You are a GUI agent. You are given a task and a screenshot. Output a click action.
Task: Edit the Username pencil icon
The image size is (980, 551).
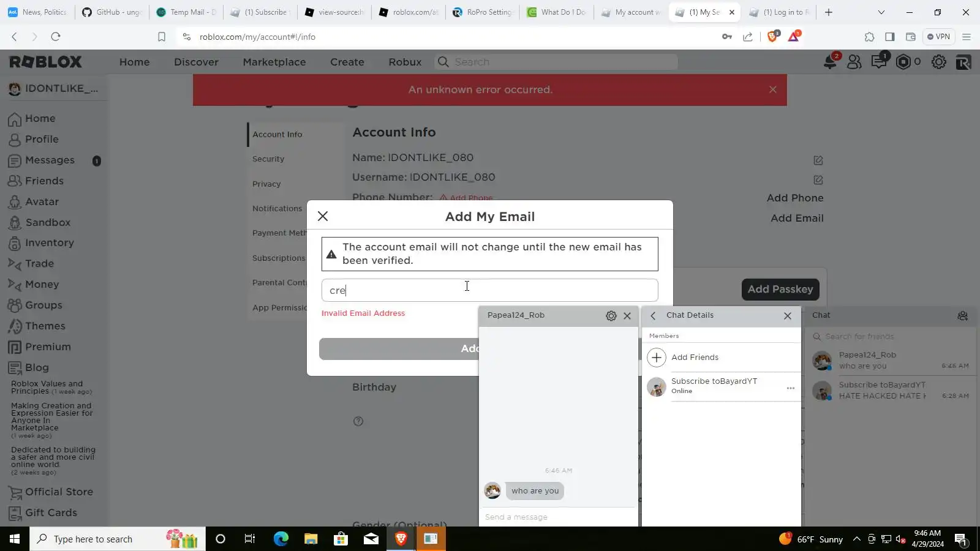pyautogui.click(x=818, y=180)
